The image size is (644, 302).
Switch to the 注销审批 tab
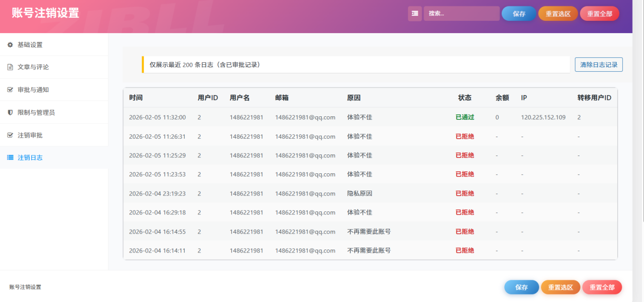click(x=30, y=135)
